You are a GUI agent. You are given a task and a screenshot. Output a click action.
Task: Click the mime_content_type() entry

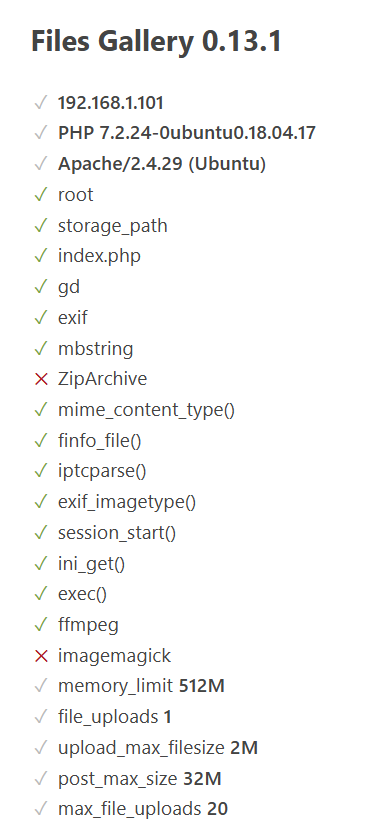point(147,410)
